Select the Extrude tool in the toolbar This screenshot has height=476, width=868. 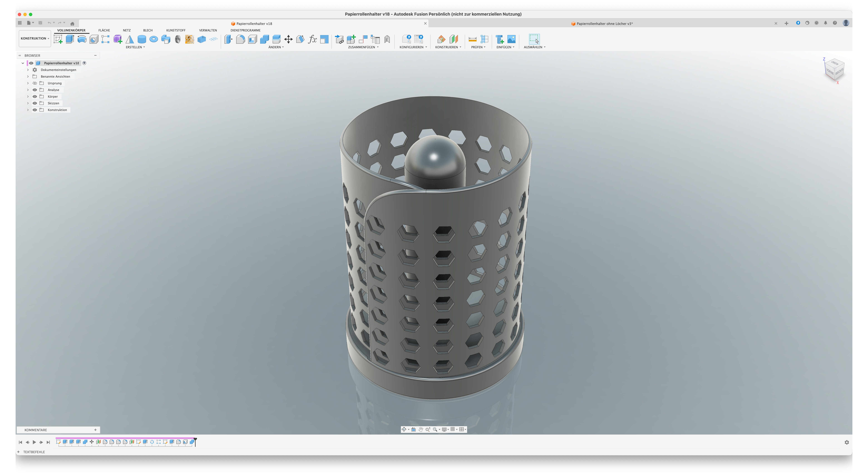[70, 39]
